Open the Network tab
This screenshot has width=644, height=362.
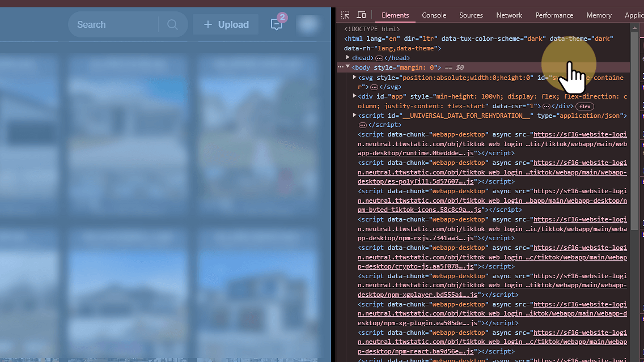(x=509, y=15)
